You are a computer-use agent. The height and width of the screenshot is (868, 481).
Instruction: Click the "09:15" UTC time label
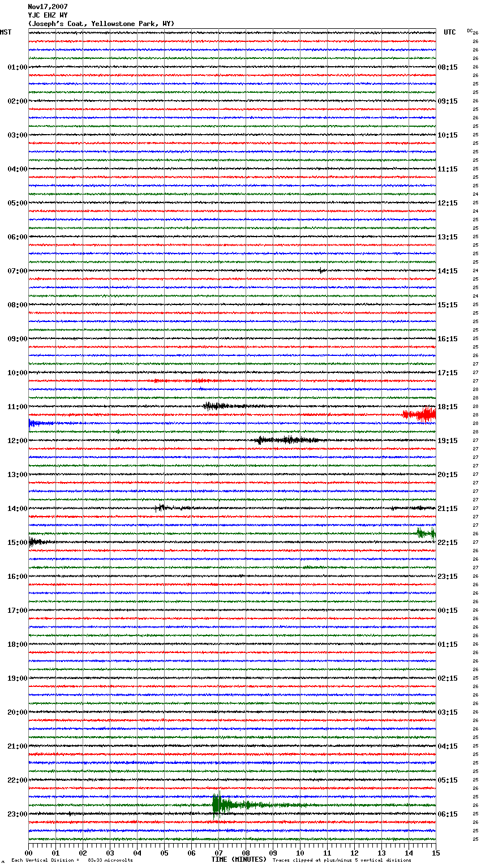pos(448,101)
